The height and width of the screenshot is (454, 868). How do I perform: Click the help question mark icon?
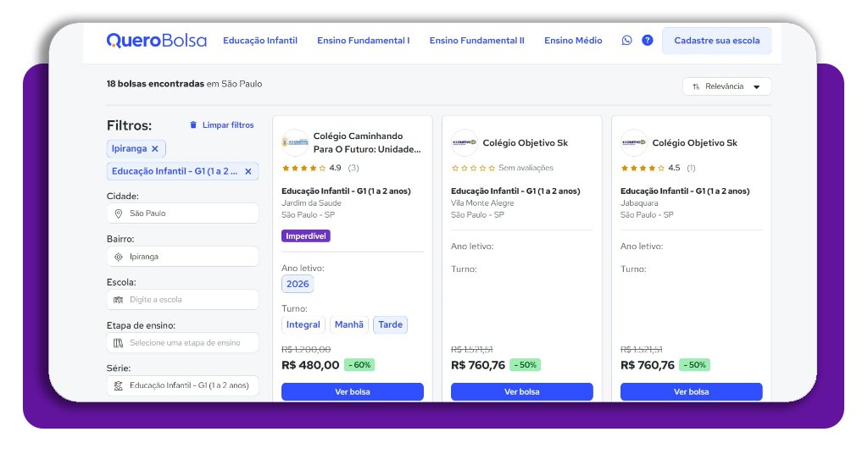pyautogui.click(x=648, y=40)
